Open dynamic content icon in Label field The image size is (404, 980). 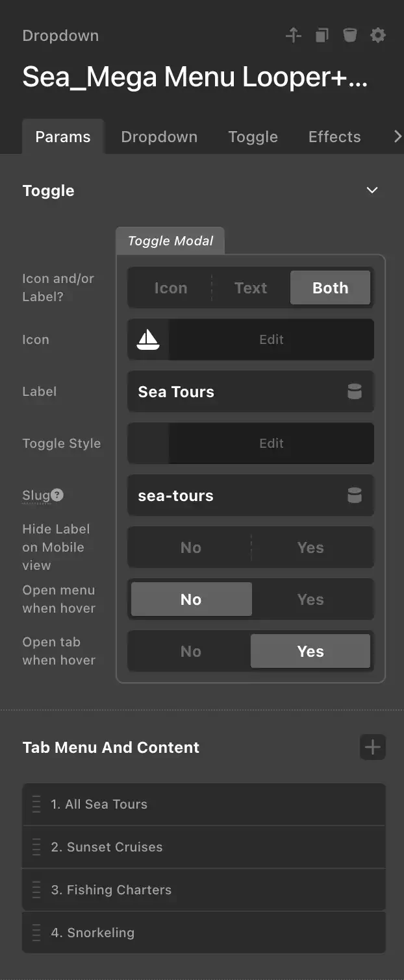pos(355,391)
